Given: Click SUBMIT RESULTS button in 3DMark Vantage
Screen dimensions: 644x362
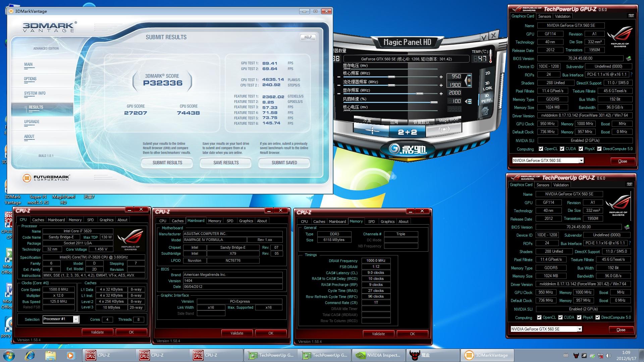Looking at the screenshot, I should 167,163.
